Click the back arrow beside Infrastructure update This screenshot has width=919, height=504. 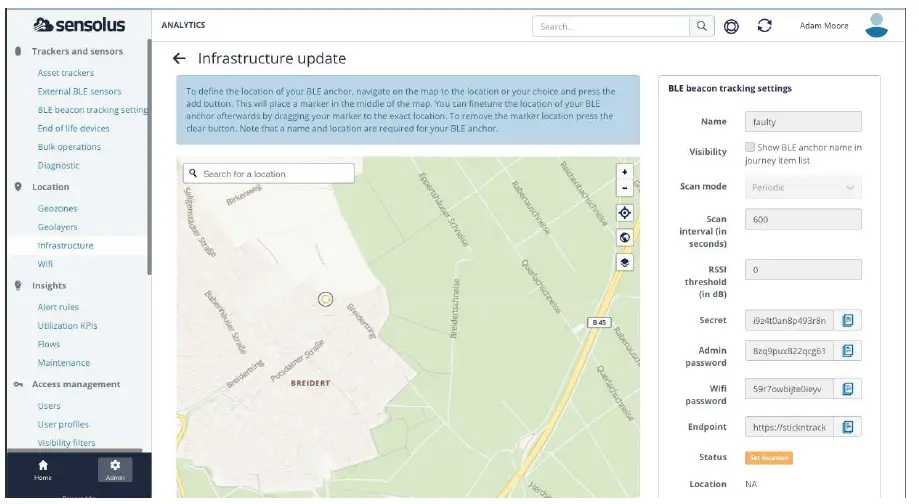(179, 58)
